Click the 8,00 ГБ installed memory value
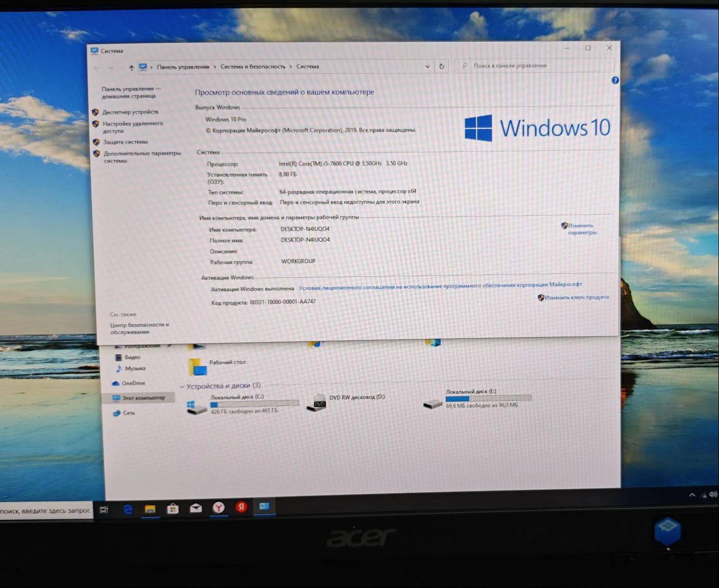This screenshot has width=719, height=588. [x=288, y=174]
